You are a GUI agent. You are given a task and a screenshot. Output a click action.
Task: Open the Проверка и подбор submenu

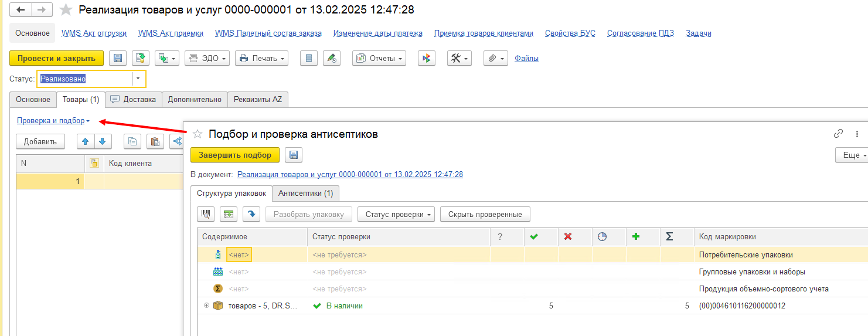[x=53, y=121]
